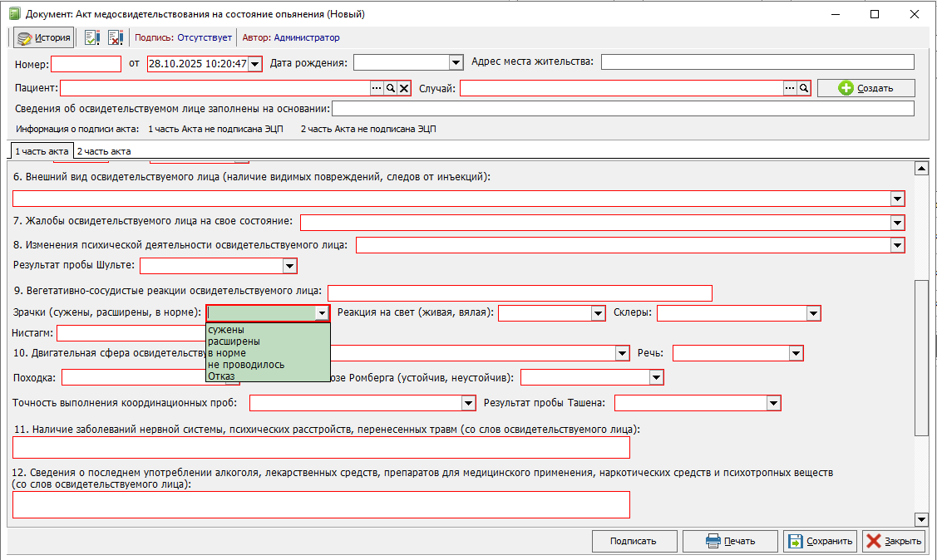Open the История document history
Screen dimensions: 937x560
point(44,37)
